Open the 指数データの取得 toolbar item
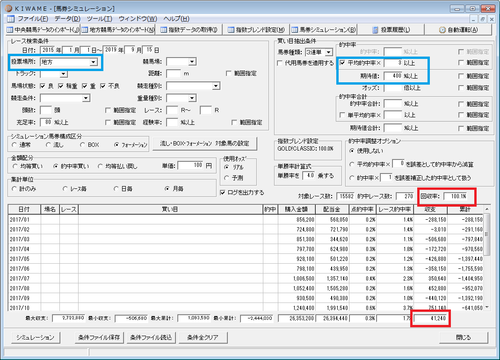This screenshot has width=500, height=360. (189, 30)
